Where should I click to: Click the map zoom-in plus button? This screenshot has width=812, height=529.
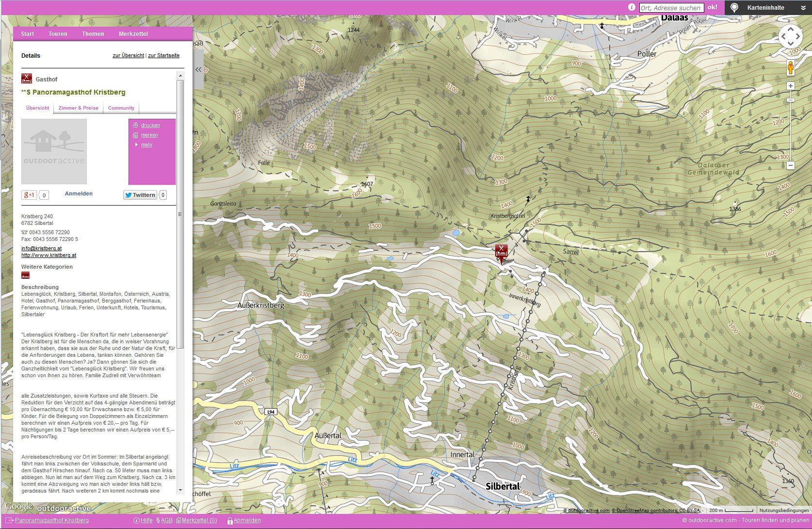coord(791,86)
